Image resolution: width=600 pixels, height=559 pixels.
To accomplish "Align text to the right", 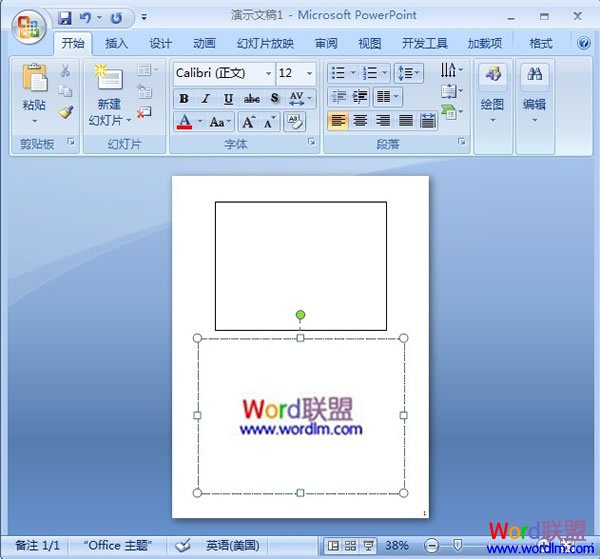I will [383, 121].
